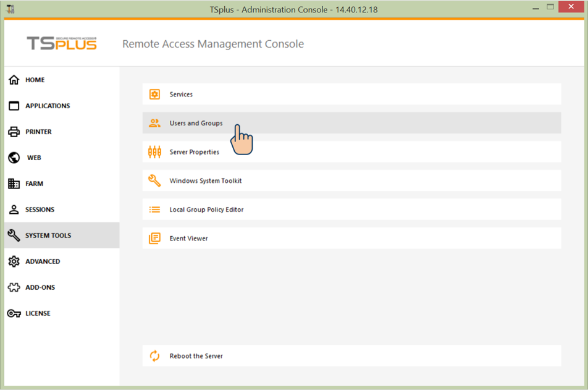Open Local Group Policy Editor
The image size is (588, 390).
pyautogui.click(x=352, y=210)
